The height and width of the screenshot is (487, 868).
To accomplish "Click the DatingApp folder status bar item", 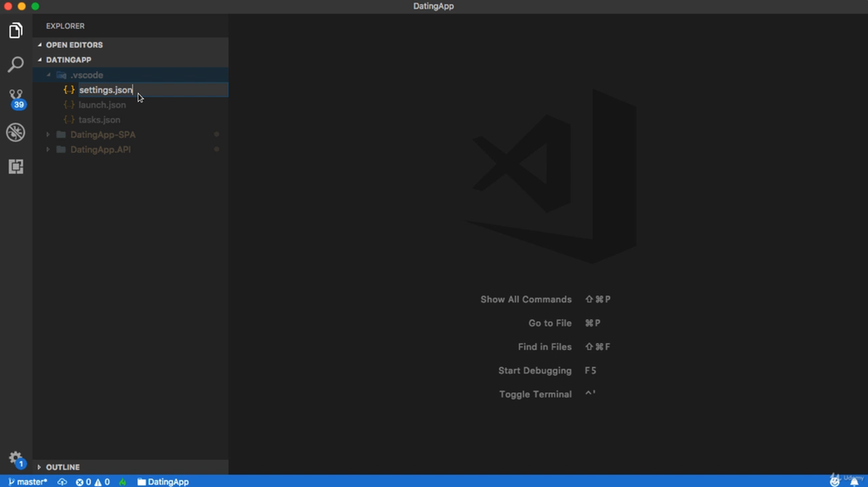I will tap(163, 482).
